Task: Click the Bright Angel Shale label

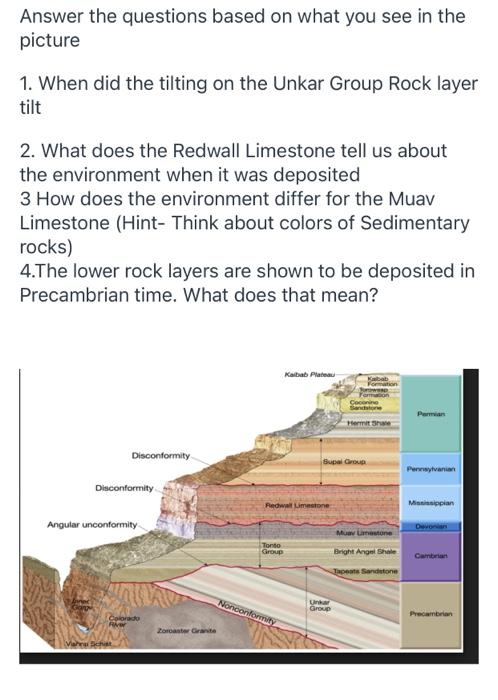Action: (365, 551)
